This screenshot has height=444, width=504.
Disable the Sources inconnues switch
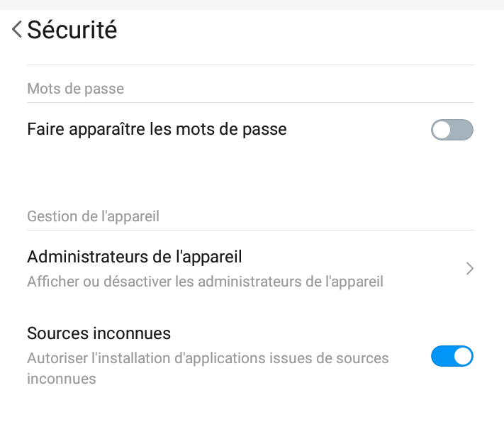pyautogui.click(x=452, y=356)
